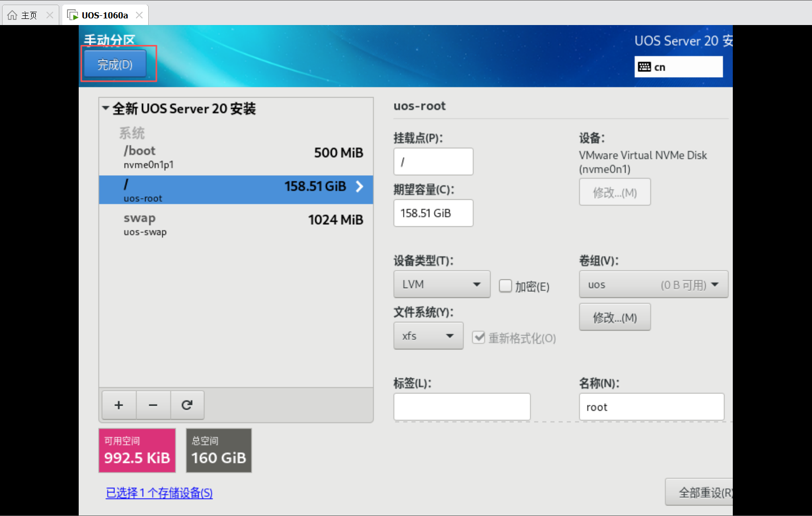Click the chevron arrow on the uos-root row
The height and width of the screenshot is (516, 812).
click(x=360, y=186)
